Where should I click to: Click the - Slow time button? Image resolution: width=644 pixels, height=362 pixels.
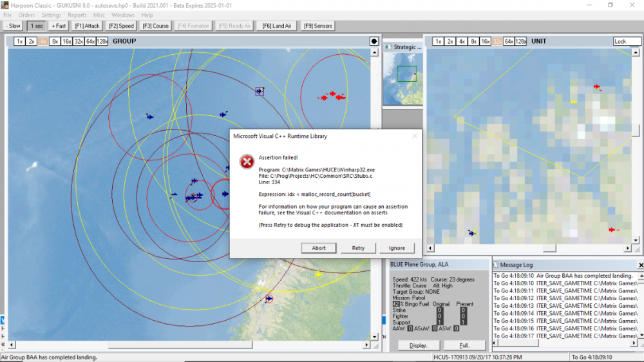coord(13,26)
